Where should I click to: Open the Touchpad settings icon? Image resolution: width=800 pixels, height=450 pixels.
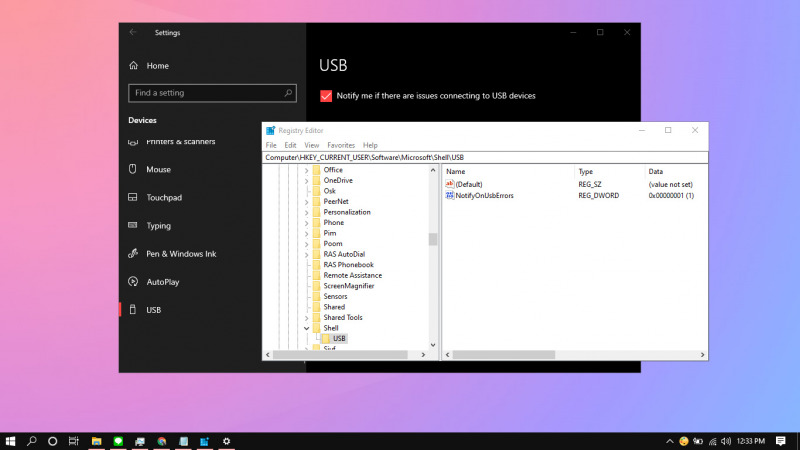tap(135, 198)
